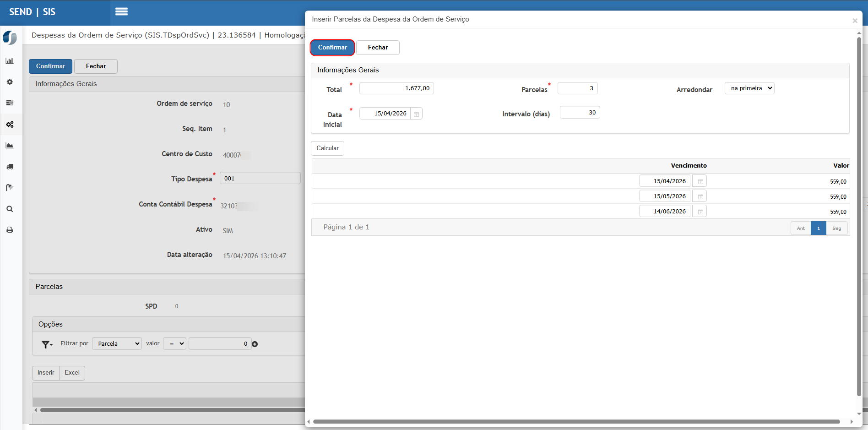This screenshot has width=868, height=430.
Task: Go to page 1 in pagination
Action: click(818, 228)
